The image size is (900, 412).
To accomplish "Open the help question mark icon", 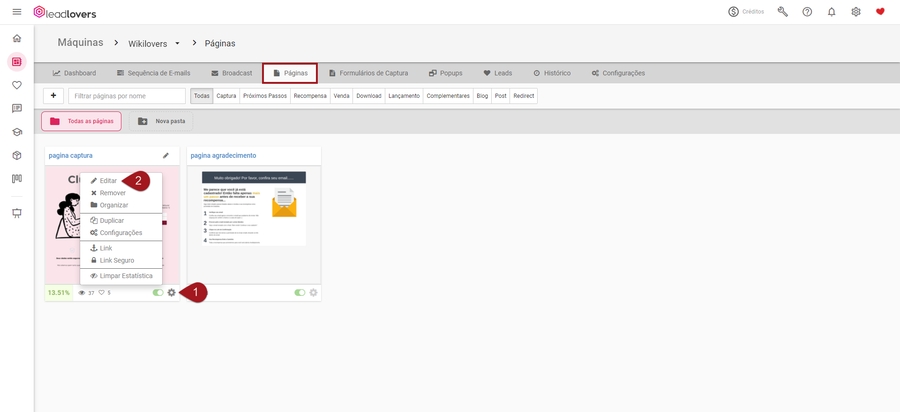I will (807, 12).
